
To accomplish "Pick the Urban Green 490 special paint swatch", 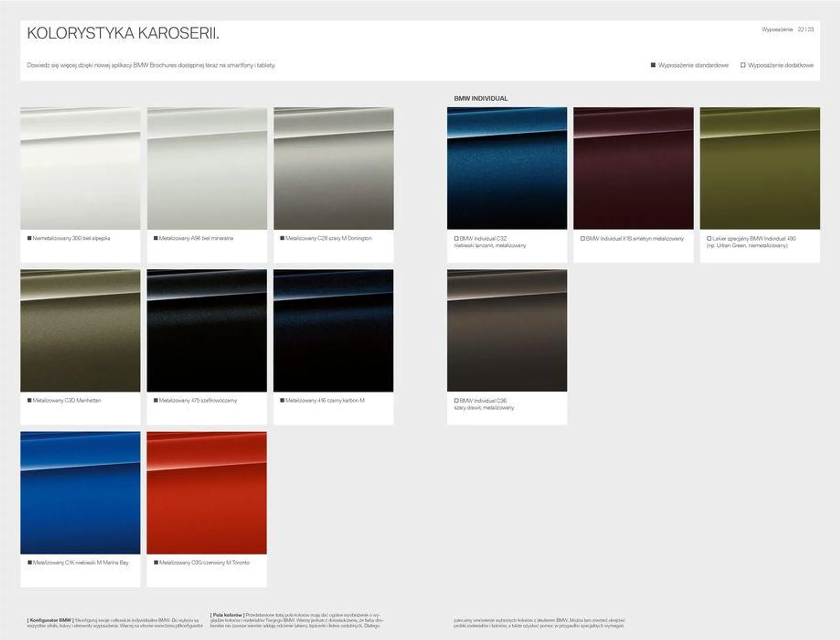I will click(760, 168).
